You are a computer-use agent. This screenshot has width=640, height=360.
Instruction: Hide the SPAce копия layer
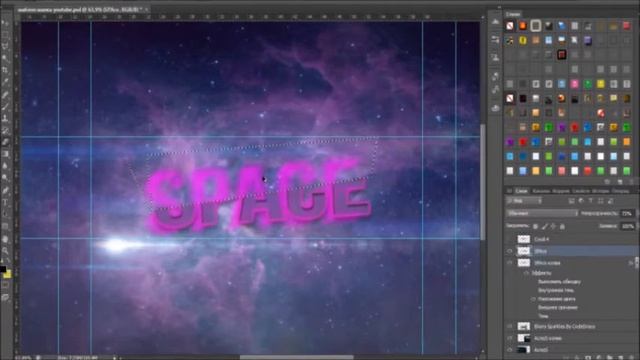pos(509,263)
